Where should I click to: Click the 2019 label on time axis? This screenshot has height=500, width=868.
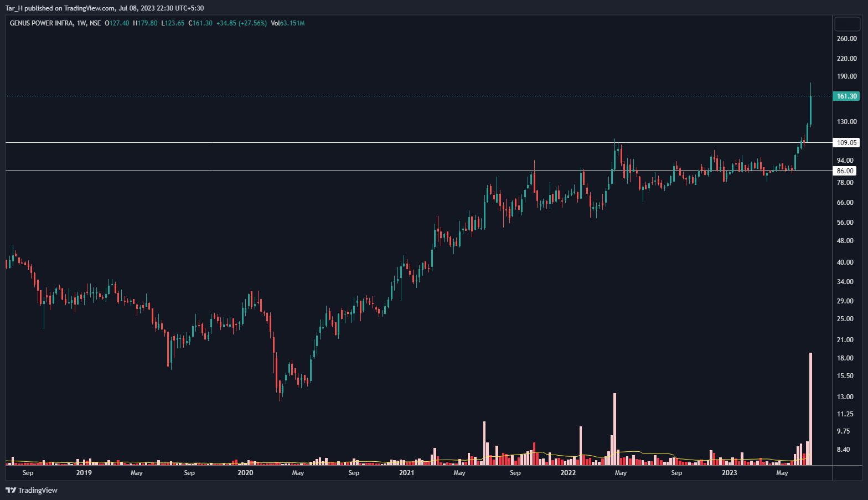coord(84,473)
